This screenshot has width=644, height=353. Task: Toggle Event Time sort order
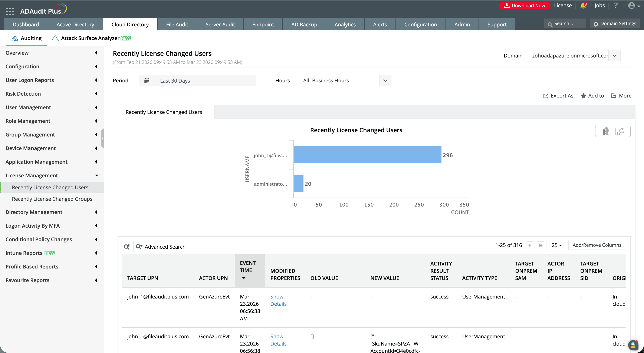click(x=243, y=278)
